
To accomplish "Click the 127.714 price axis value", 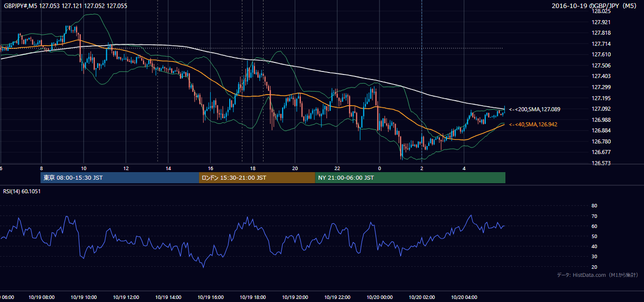I will [601, 44].
